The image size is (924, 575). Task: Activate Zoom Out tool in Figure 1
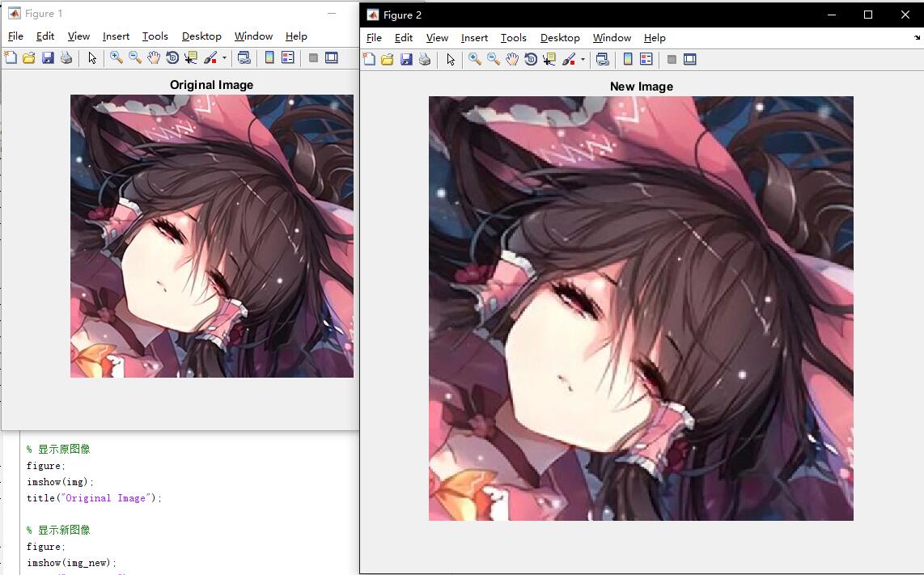click(135, 57)
